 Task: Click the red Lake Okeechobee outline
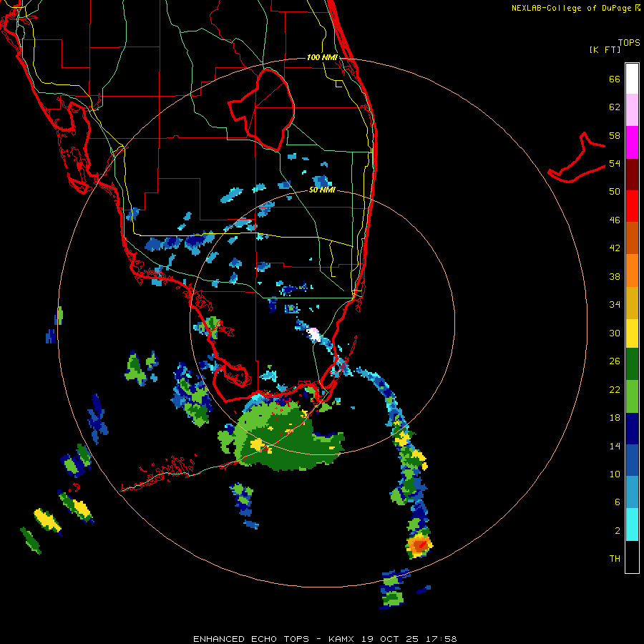coord(262,110)
